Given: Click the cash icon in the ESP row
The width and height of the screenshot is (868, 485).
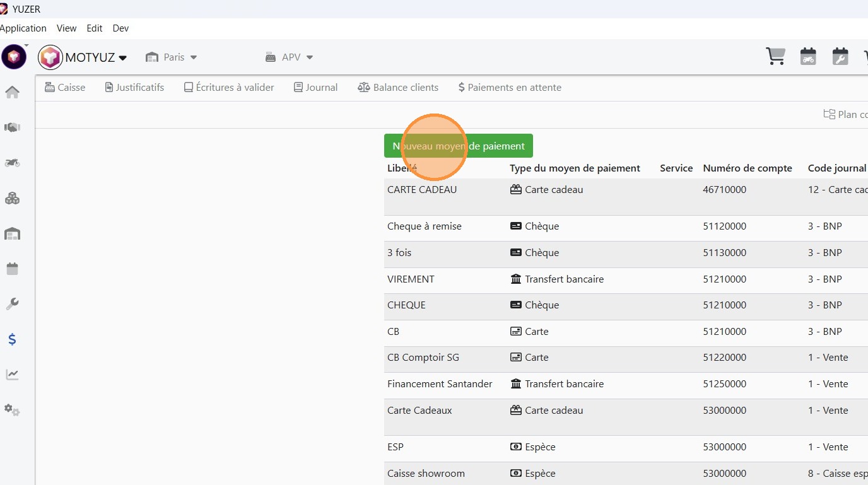Looking at the screenshot, I should 516,447.
